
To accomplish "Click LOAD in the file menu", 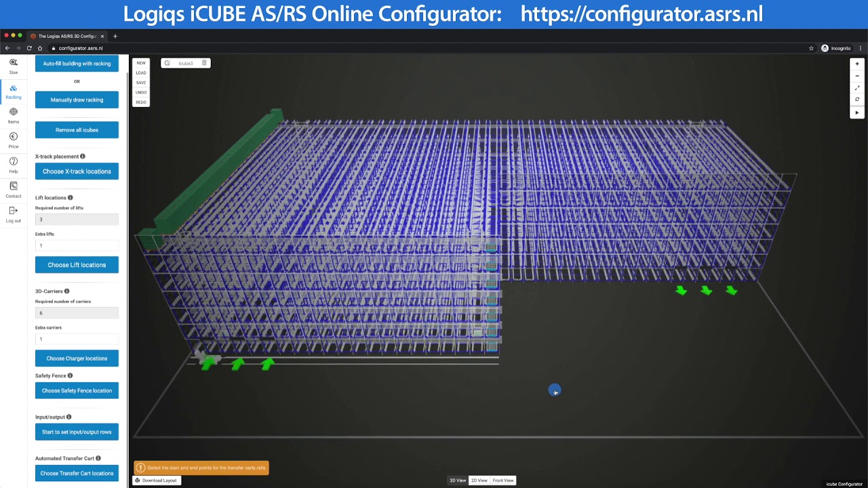I will click(141, 73).
